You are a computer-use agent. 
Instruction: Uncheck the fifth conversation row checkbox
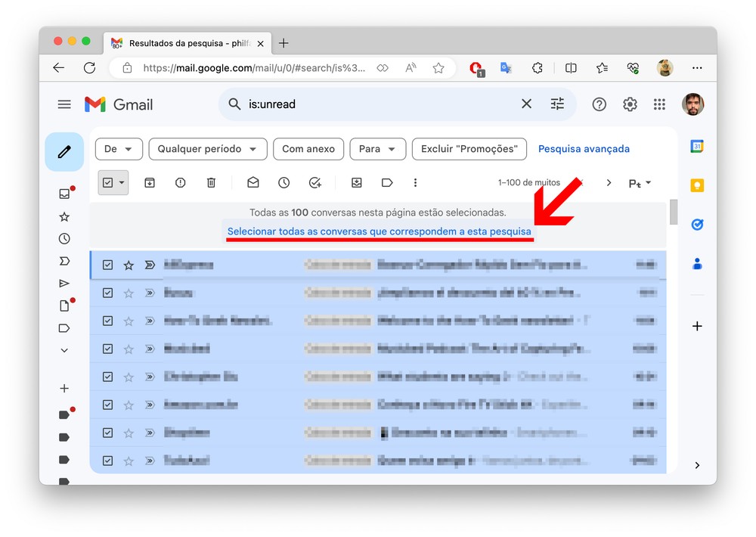click(107, 377)
